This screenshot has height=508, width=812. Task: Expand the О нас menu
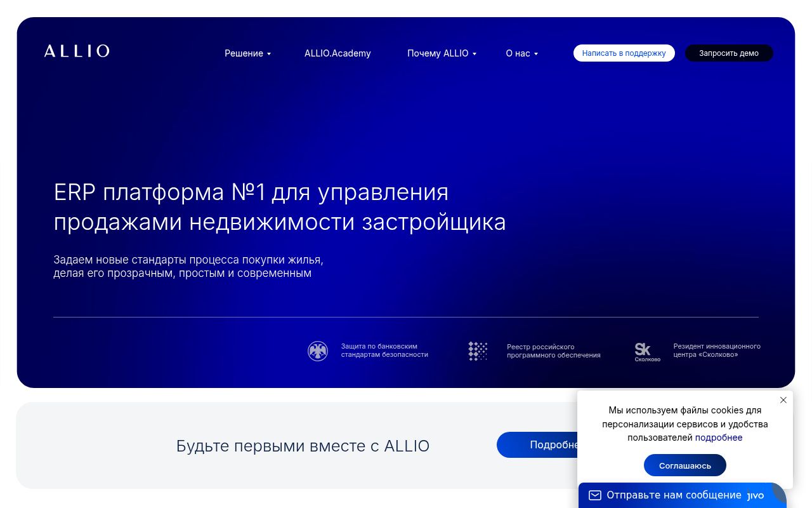[x=521, y=53]
